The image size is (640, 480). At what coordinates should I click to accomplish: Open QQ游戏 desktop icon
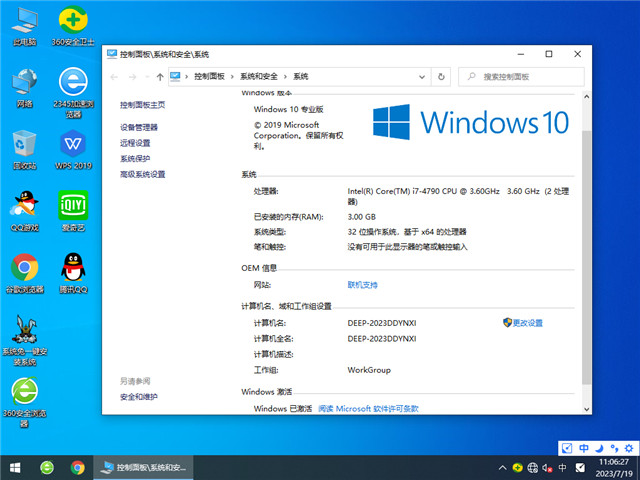(24, 211)
